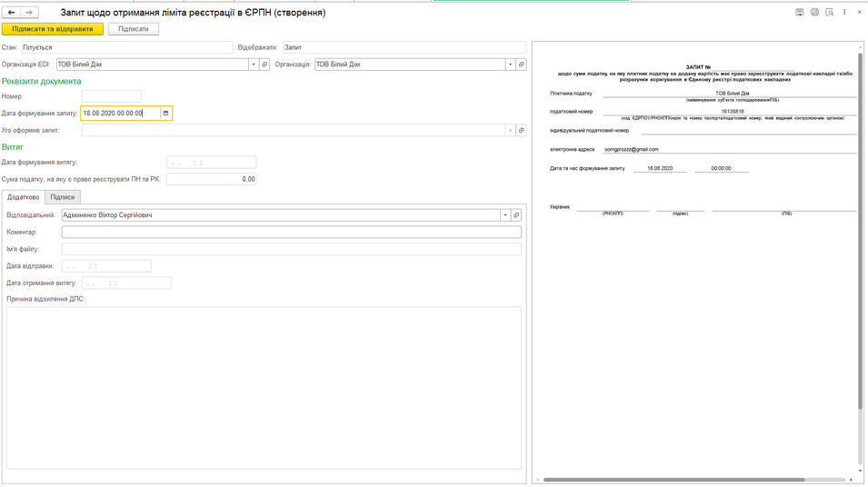The image size is (868, 487).
Task: Click the Підписати button
Action: [134, 29]
